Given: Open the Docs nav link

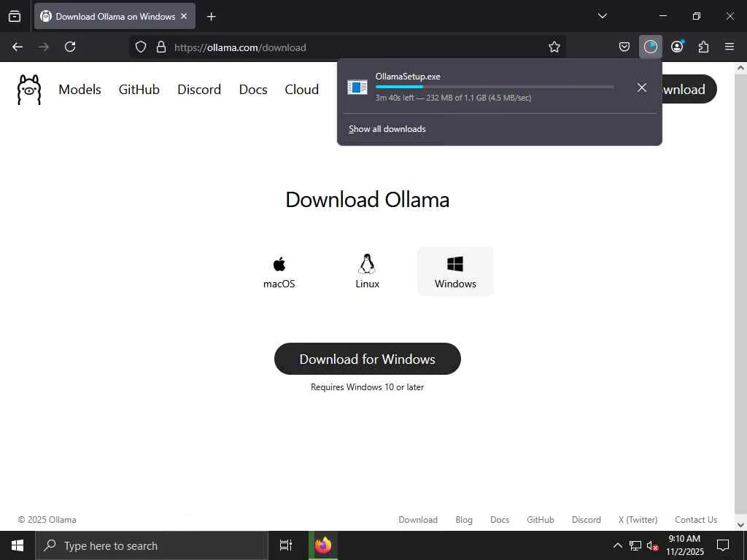Looking at the screenshot, I should click(253, 90).
